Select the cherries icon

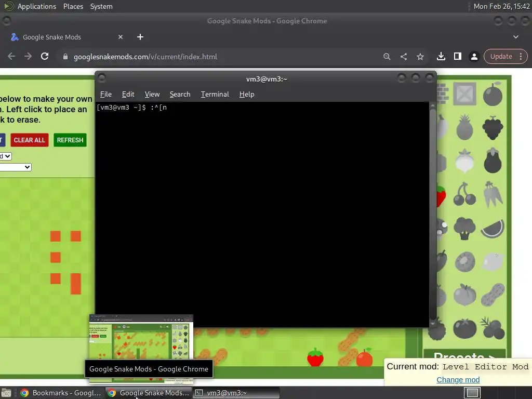click(x=464, y=194)
